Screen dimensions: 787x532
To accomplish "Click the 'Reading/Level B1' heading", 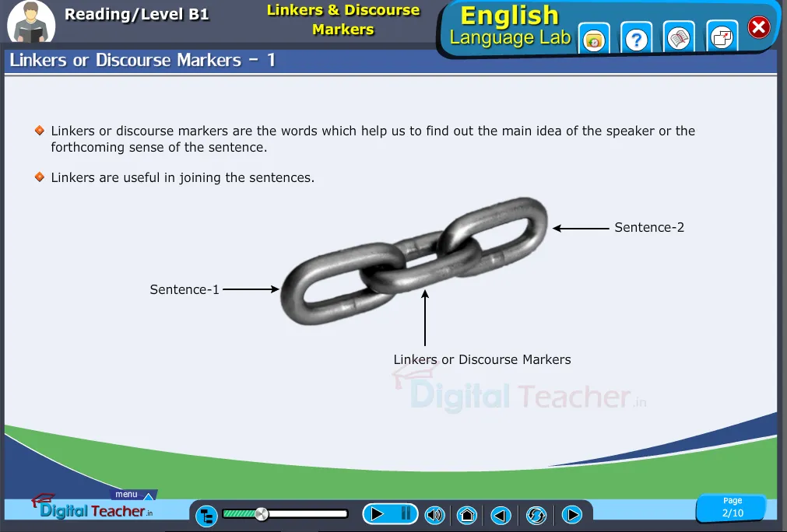I will pos(136,15).
